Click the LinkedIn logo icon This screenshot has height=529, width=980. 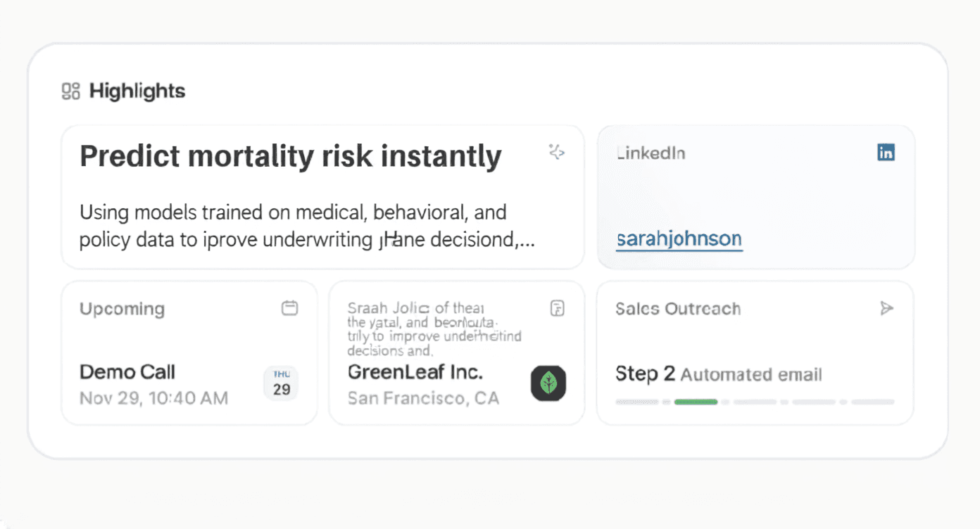(886, 152)
